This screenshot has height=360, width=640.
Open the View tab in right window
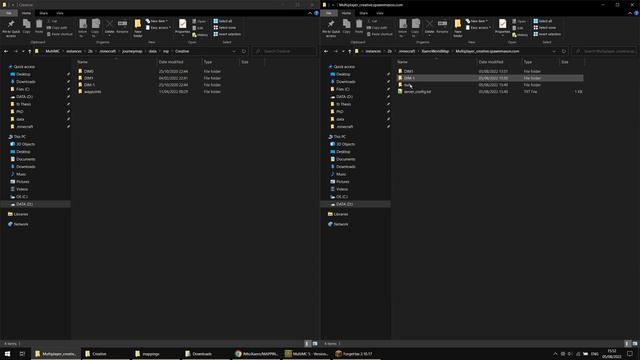380,13
